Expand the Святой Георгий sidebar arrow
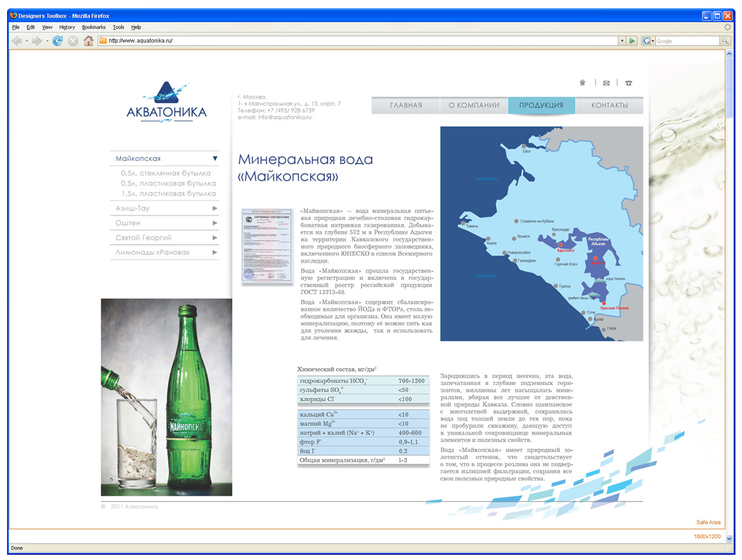Screen dimensions: 742x560 [x=215, y=237]
